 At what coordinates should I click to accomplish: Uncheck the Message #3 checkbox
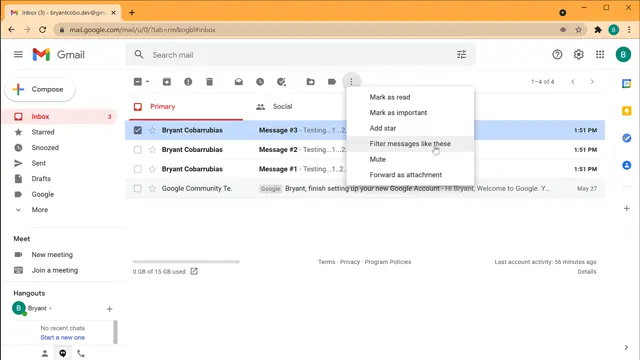point(138,130)
